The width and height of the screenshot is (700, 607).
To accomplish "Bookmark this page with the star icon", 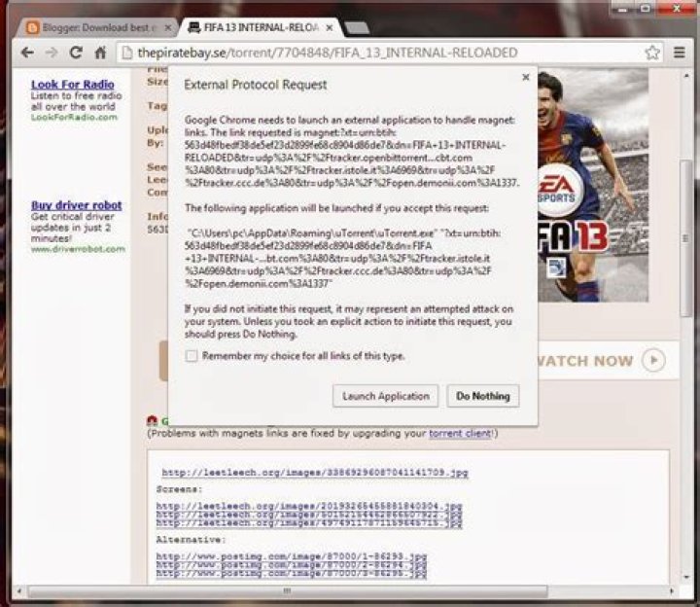I will click(x=652, y=53).
